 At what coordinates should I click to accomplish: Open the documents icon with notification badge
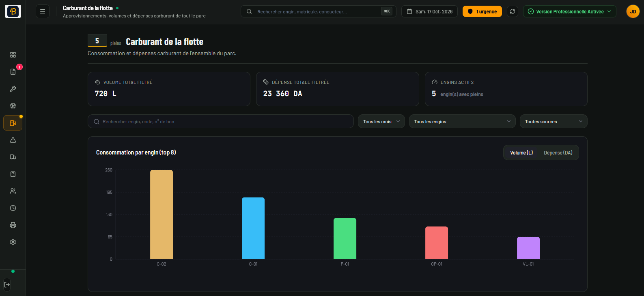pos(13,72)
